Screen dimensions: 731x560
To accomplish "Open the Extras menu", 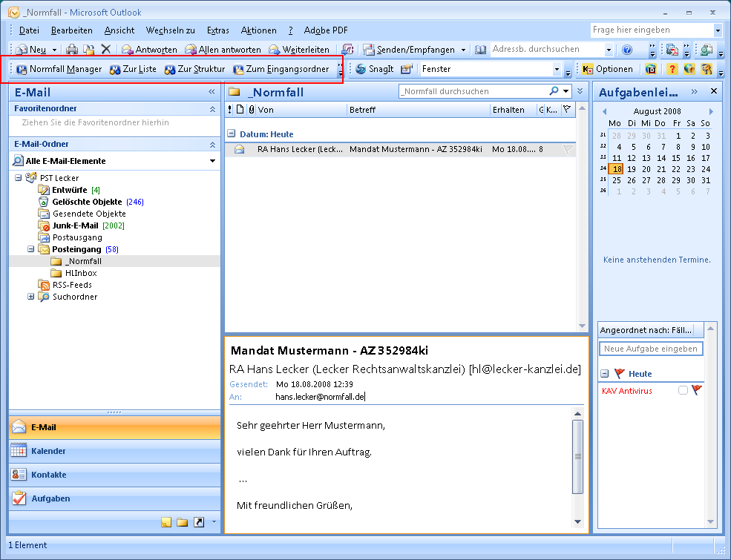I will pos(217,30).
